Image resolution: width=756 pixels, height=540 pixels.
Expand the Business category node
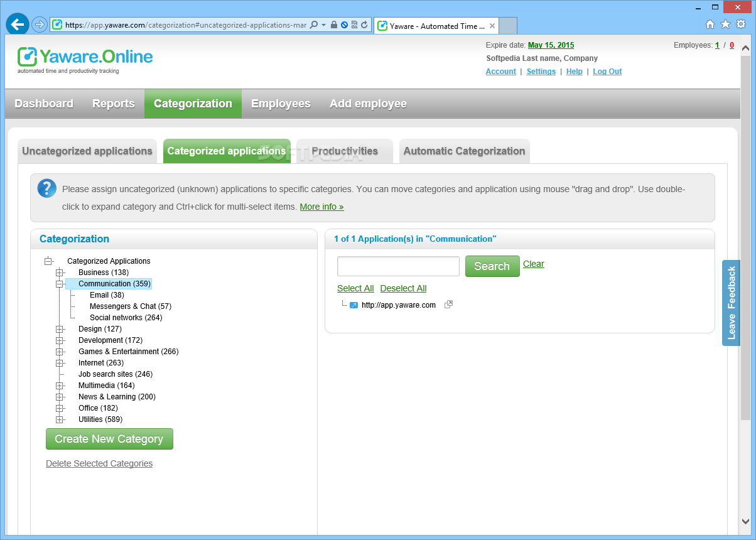[60, 273]
